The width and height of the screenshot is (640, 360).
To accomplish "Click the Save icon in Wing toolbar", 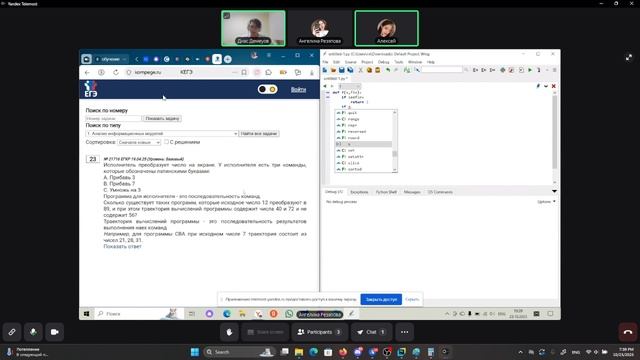I will click(x=342, y=70).
